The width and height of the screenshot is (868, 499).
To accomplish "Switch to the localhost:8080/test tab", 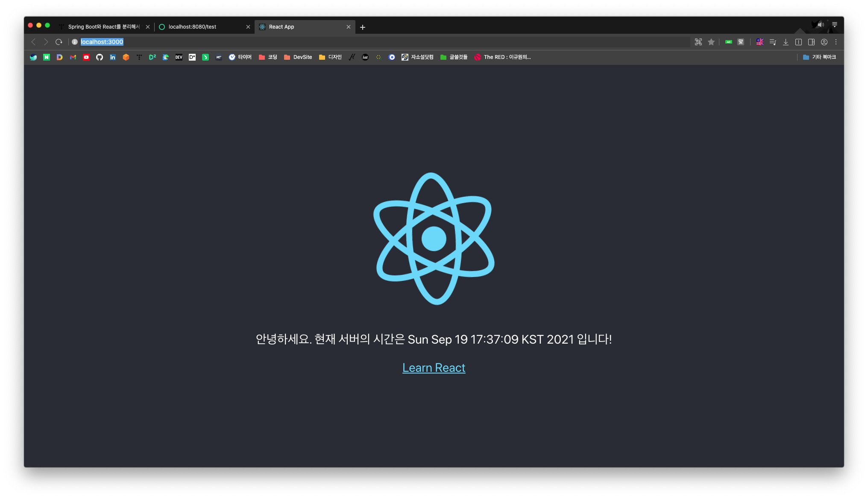I will (x=201, y=27).
